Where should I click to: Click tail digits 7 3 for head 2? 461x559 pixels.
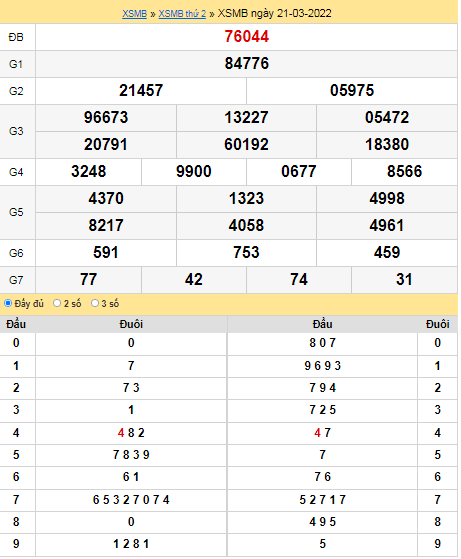click(131, 388)
